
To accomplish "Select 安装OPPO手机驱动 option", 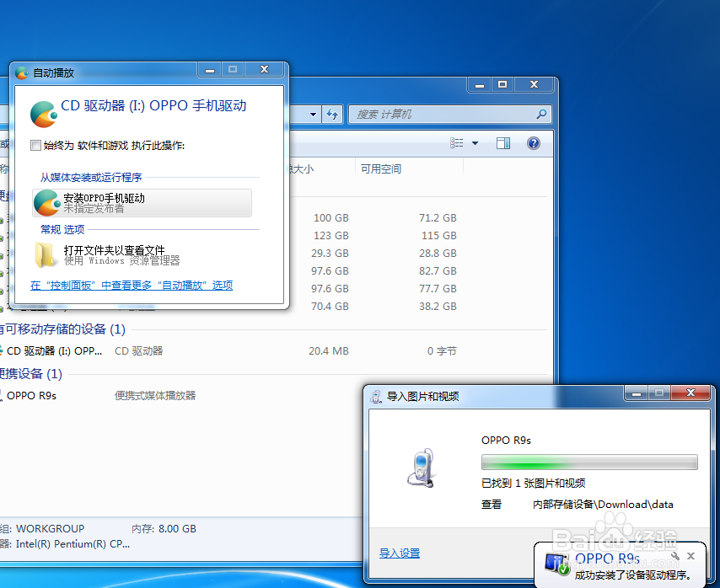I will [142, 203].
